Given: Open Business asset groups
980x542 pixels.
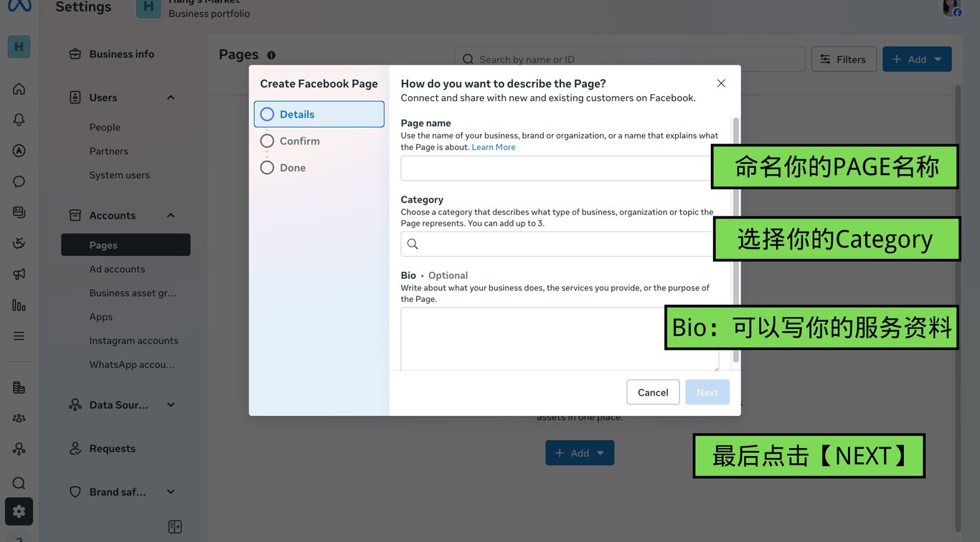Looking at the screenshot, I should click(133, 293).
